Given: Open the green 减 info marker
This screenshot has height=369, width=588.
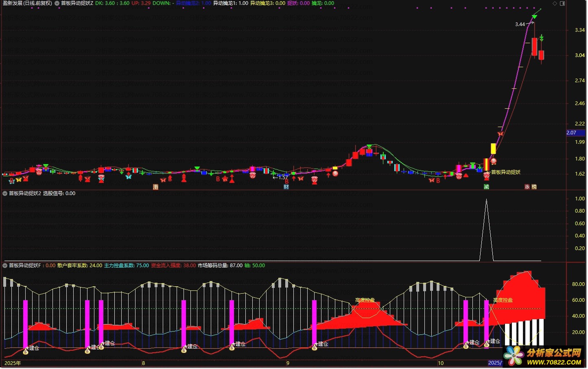Looking at the screenshot, I should pos(486,187).
